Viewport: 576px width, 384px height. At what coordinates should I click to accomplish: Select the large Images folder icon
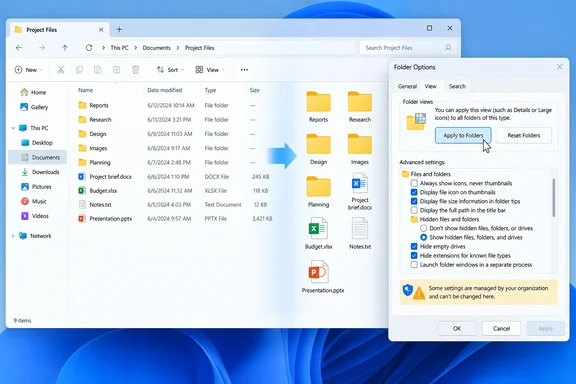(x=360, y=144)
